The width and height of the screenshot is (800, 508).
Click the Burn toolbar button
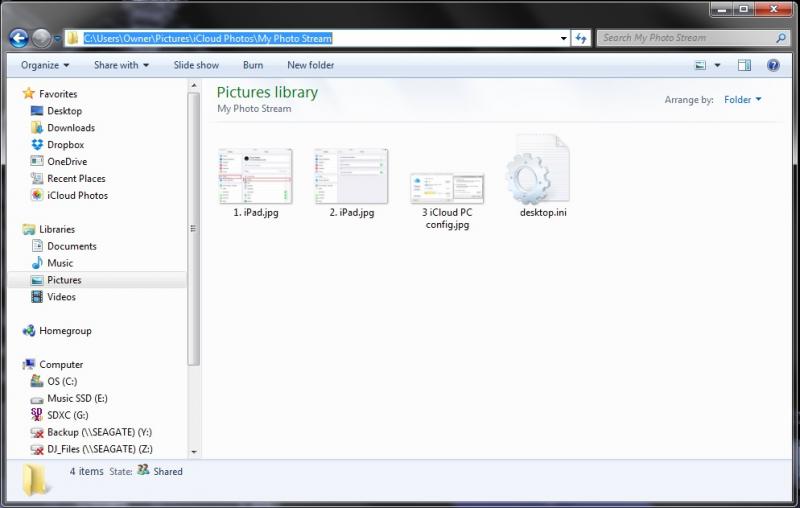[x=253, y=65]
